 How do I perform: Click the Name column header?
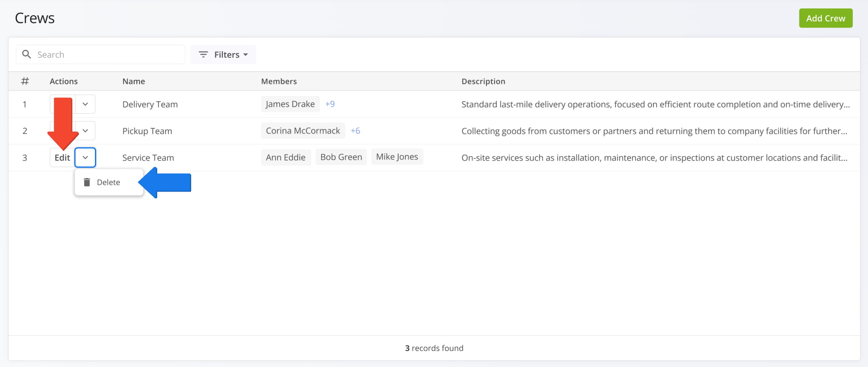click(134, 81)
